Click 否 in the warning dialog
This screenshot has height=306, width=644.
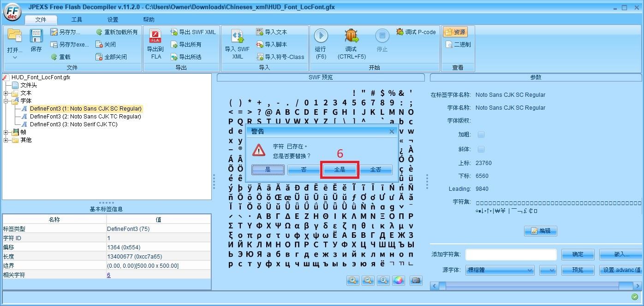coord(304,170)
